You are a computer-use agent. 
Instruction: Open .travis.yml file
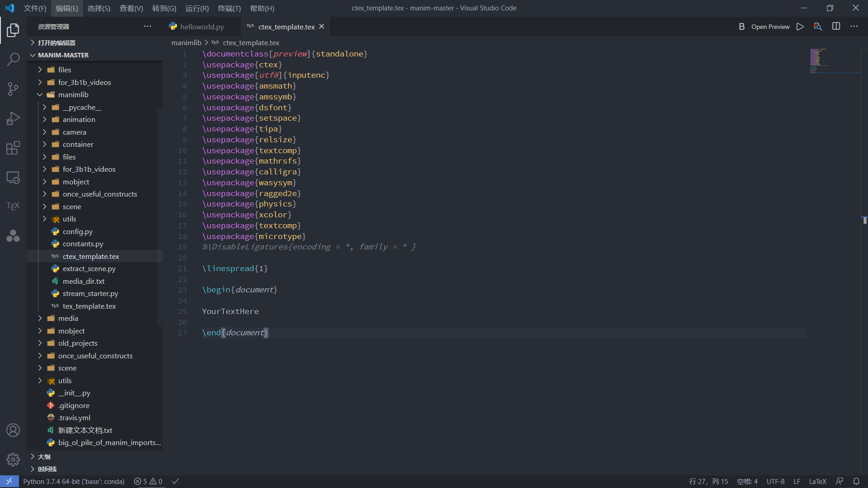click(x=95, y=418)
